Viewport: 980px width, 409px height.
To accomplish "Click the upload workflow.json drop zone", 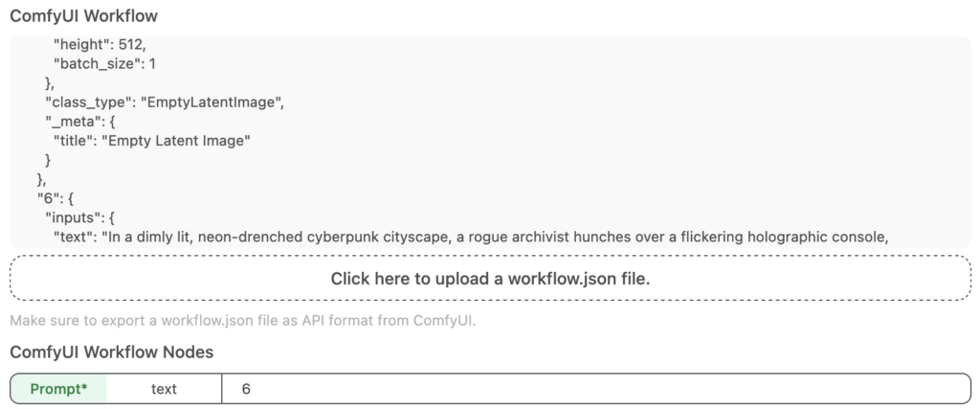I will (x=490, y=279).
